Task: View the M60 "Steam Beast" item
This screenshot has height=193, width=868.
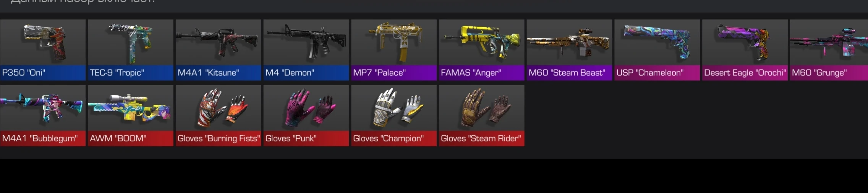Action: (570, 50)
